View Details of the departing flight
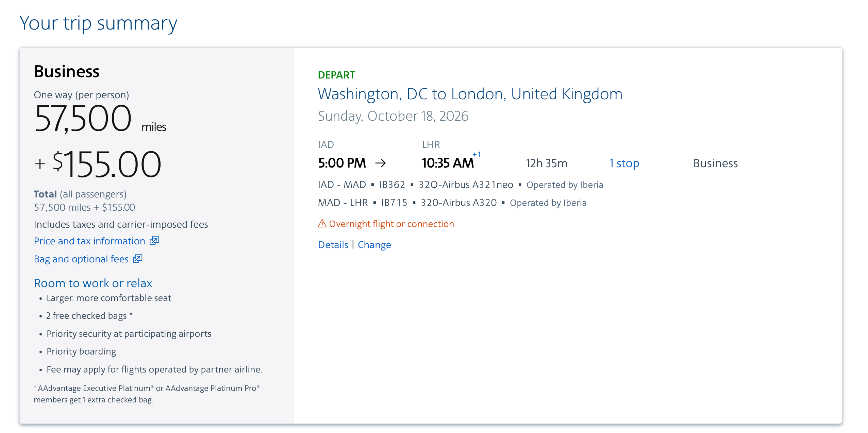 click(x=333, y=244)
